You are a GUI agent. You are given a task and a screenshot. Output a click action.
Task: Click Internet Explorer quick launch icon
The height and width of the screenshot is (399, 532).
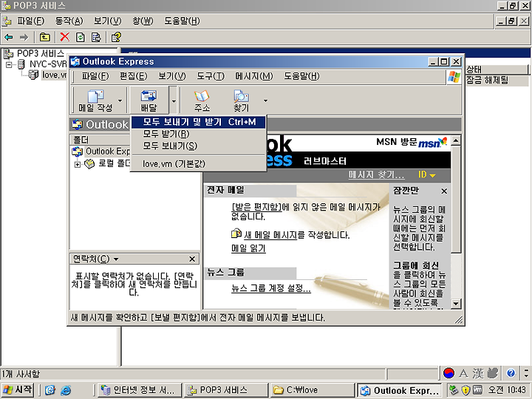coord(66,390)
